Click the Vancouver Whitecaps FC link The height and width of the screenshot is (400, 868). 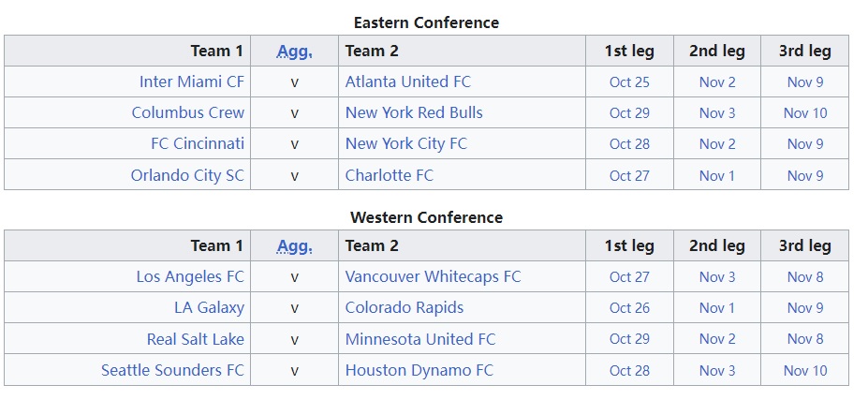[433, 276]
